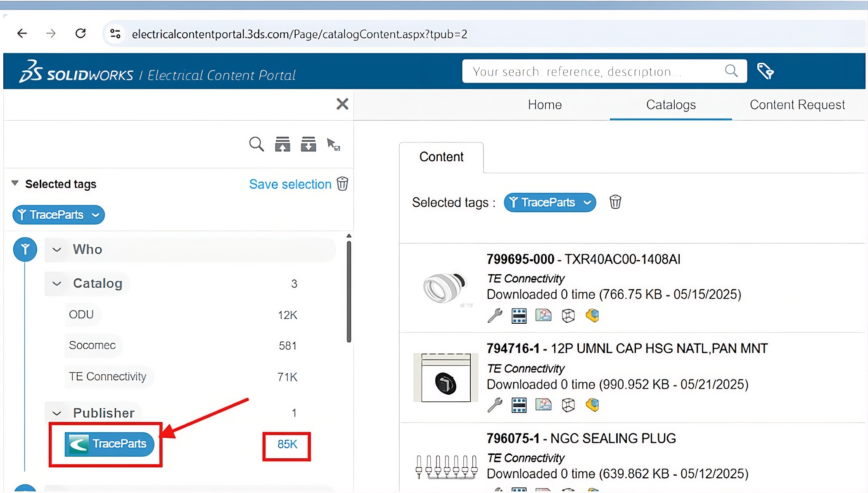Screen dimensions: 868x493
Task: Click the terminal strip icon for part 794716-1
Action: point(519,405)
